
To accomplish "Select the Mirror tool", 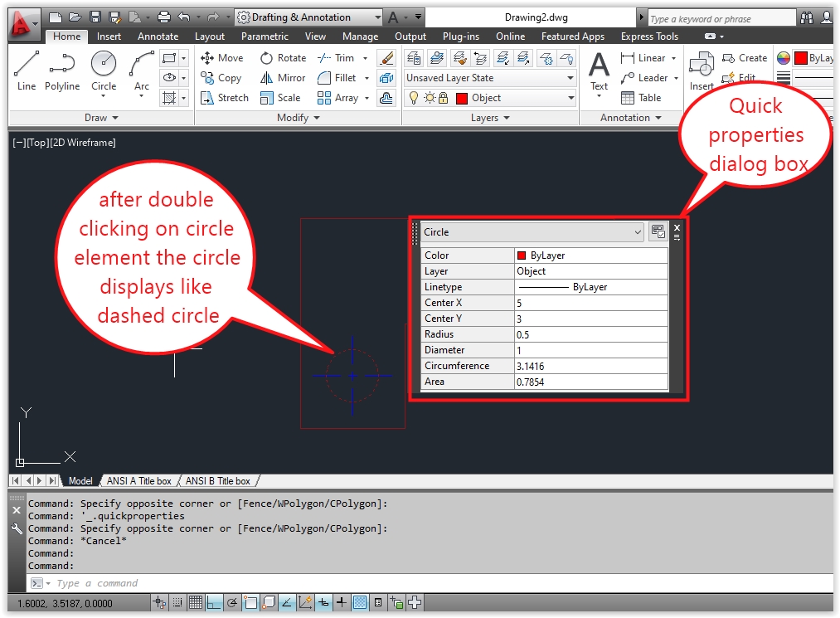I will tap(283, 78).
